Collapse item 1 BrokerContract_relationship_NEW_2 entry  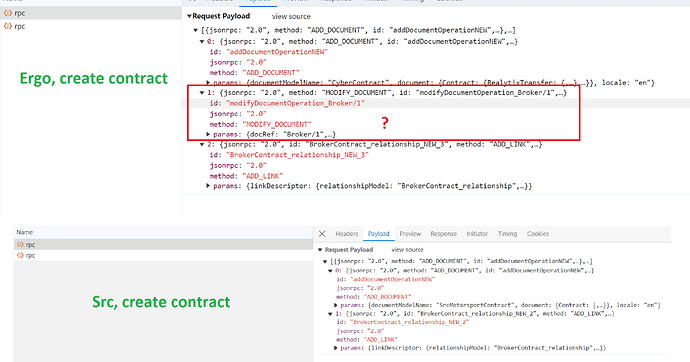tap(330, 314)
